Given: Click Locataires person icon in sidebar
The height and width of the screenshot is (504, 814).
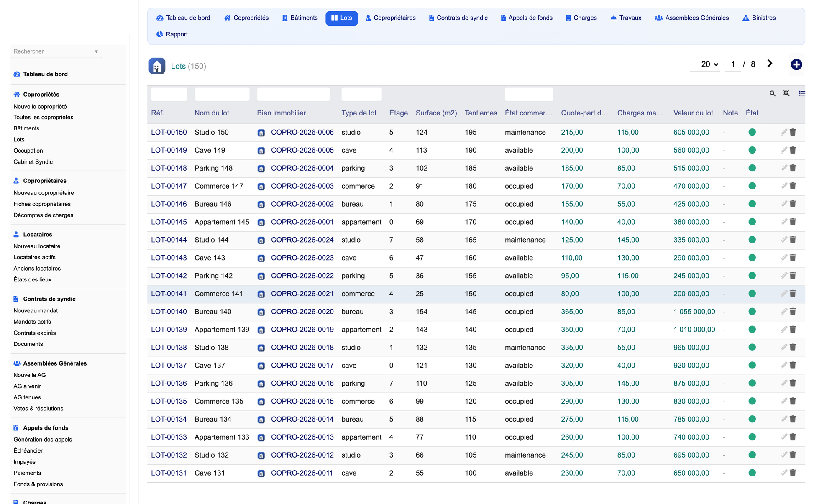Looking at the screenshot, I should (x=16, y=235).
